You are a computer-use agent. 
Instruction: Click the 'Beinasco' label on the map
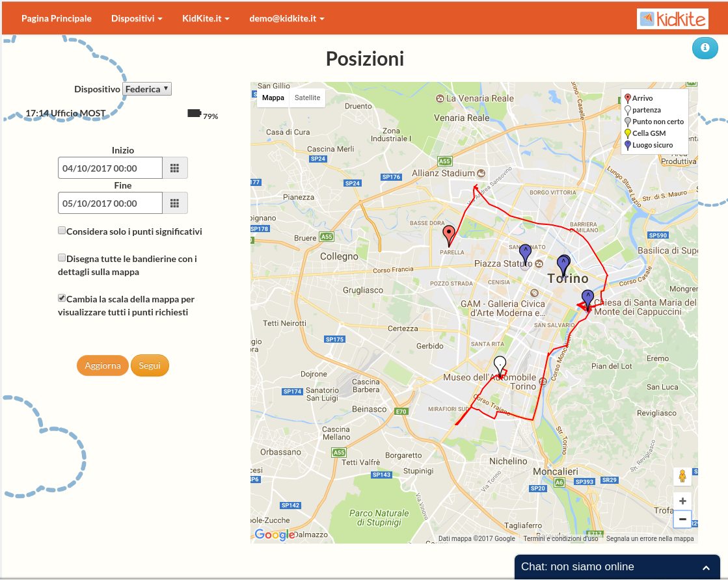point(369,409)
